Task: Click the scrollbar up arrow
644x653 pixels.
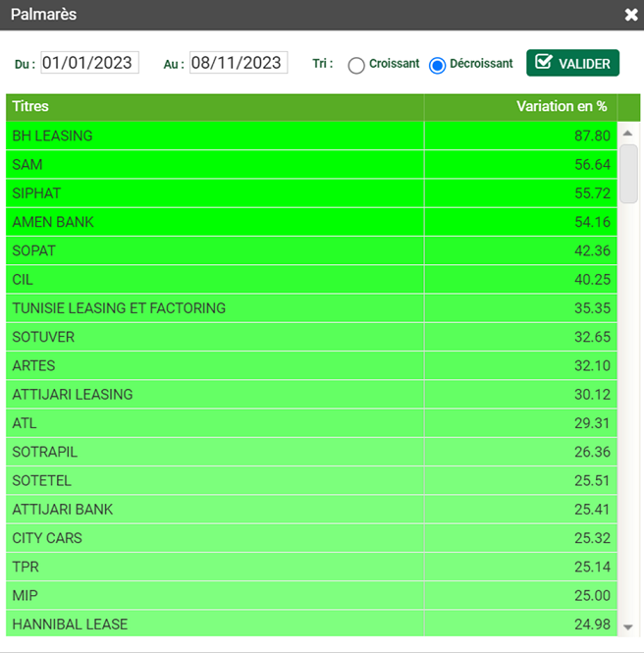Action: pos(627,134)
